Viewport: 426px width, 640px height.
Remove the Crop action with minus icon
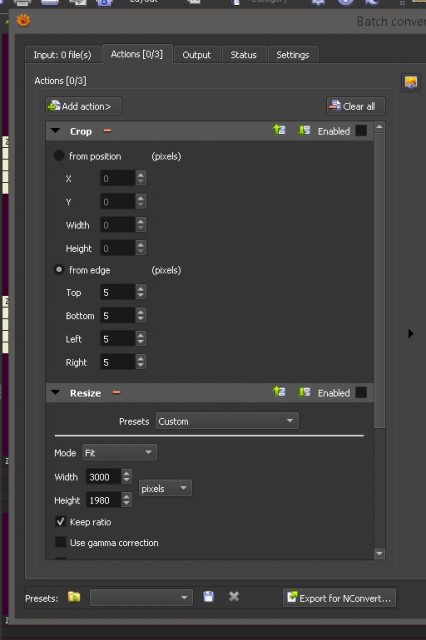(107, 131)
